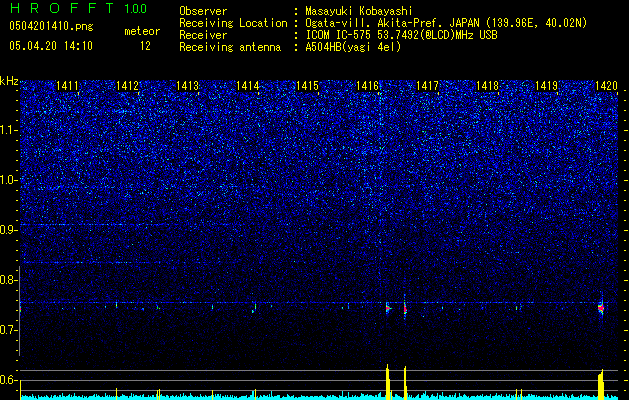Click the 1411 time marker
This screenshot has width=629, height=400.
[67, 86]
